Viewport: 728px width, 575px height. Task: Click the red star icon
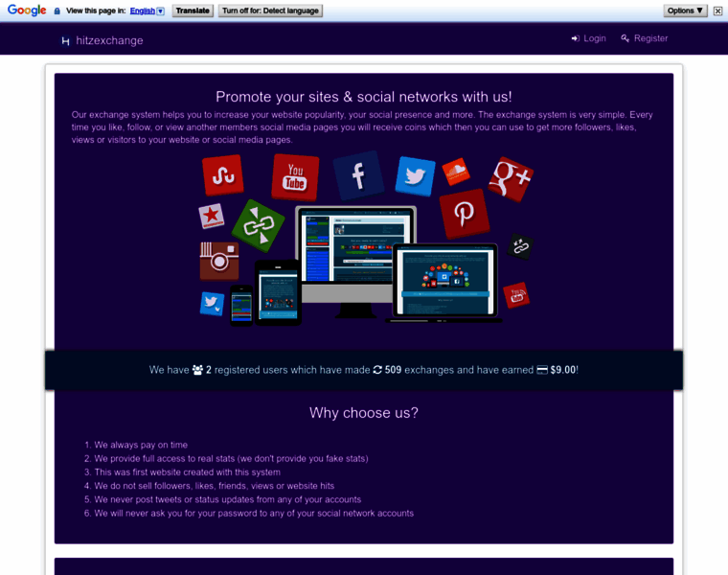point(211,217)
